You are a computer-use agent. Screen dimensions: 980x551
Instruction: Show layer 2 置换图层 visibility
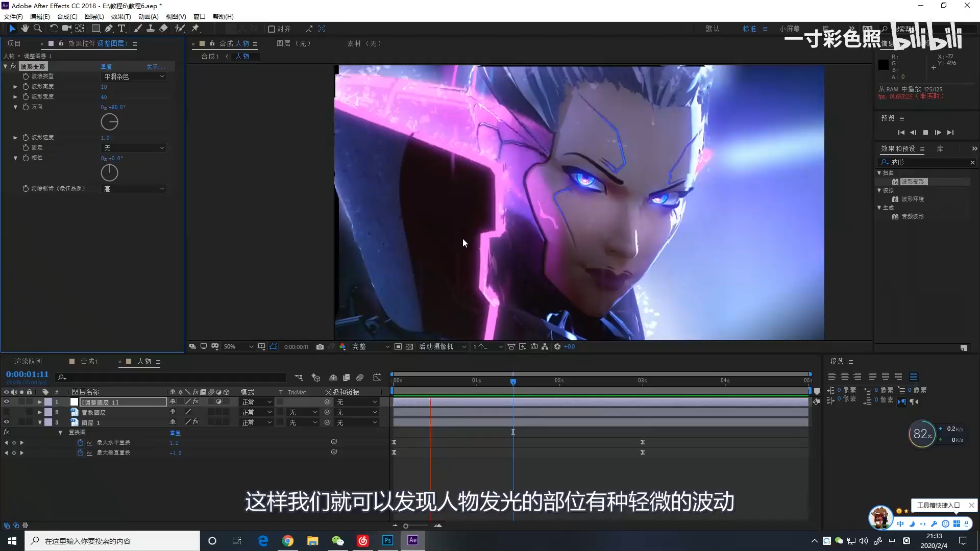(7, 412)
